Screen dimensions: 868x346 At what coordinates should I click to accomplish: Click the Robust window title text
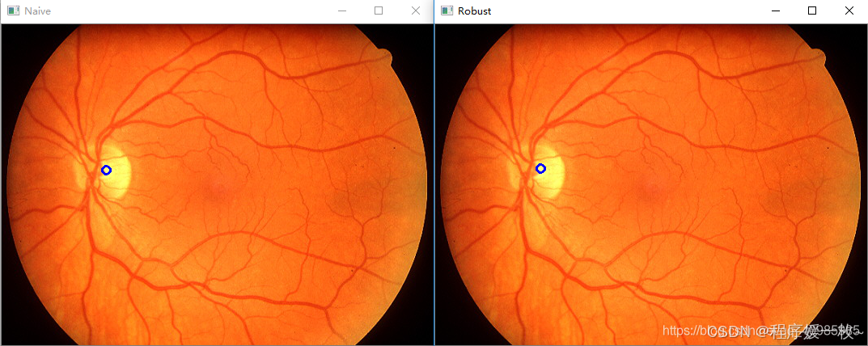(x=474, y=11)
